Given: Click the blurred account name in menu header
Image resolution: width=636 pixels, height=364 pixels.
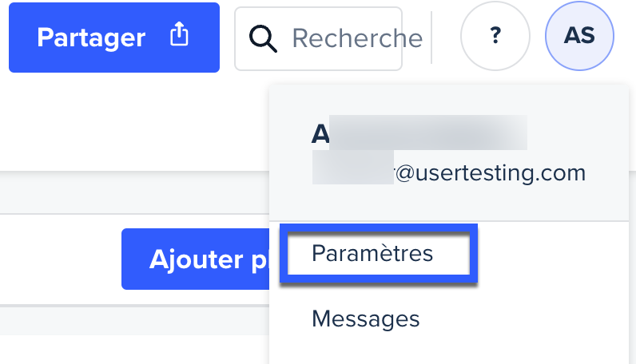Looking at the screenshot, I should [419, 133].
